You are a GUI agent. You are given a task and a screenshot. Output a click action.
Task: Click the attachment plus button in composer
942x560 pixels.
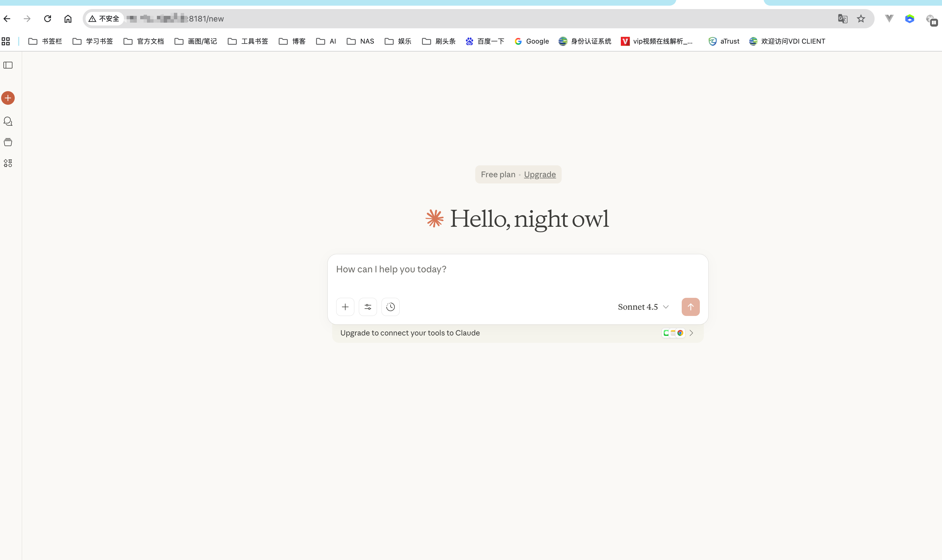click(345, 307)
